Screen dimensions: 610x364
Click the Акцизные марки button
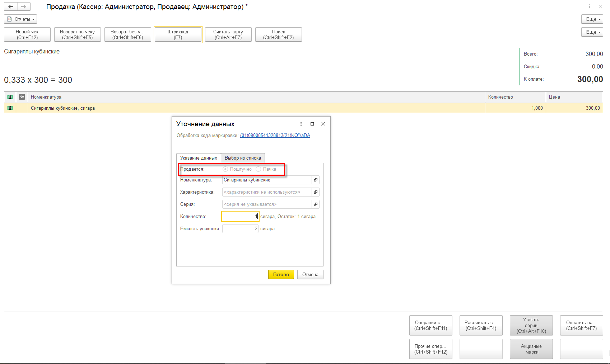click(531, 349)
